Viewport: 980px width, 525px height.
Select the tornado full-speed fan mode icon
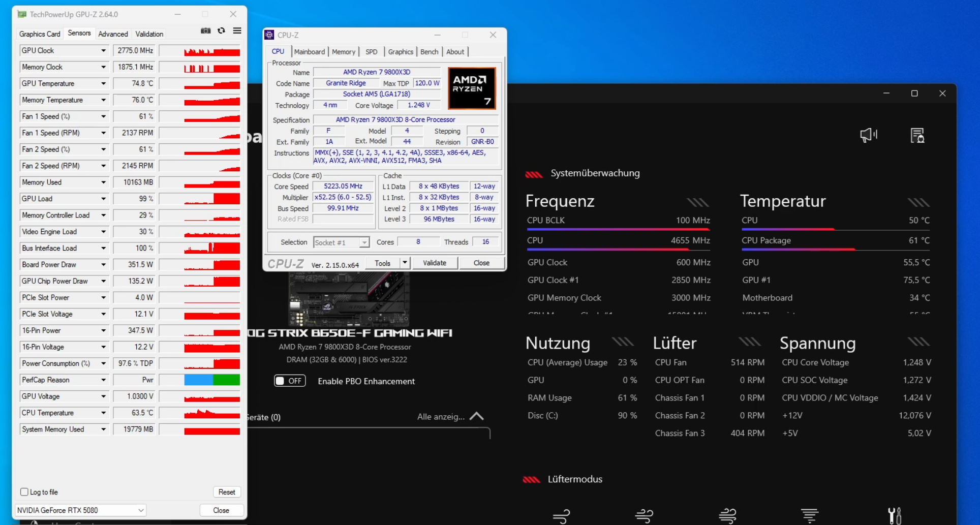810,516
